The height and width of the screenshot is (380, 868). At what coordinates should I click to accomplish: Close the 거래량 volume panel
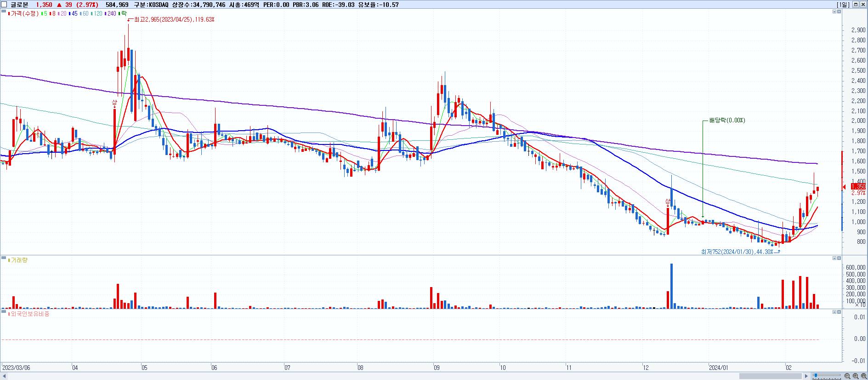coord(839,259)
